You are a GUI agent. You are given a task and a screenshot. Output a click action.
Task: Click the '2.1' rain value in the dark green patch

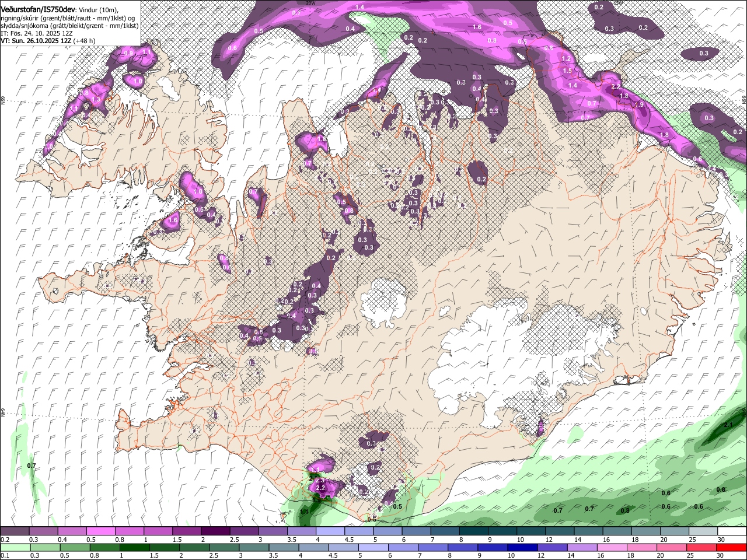pyautogui.click(x=728, y=425)
